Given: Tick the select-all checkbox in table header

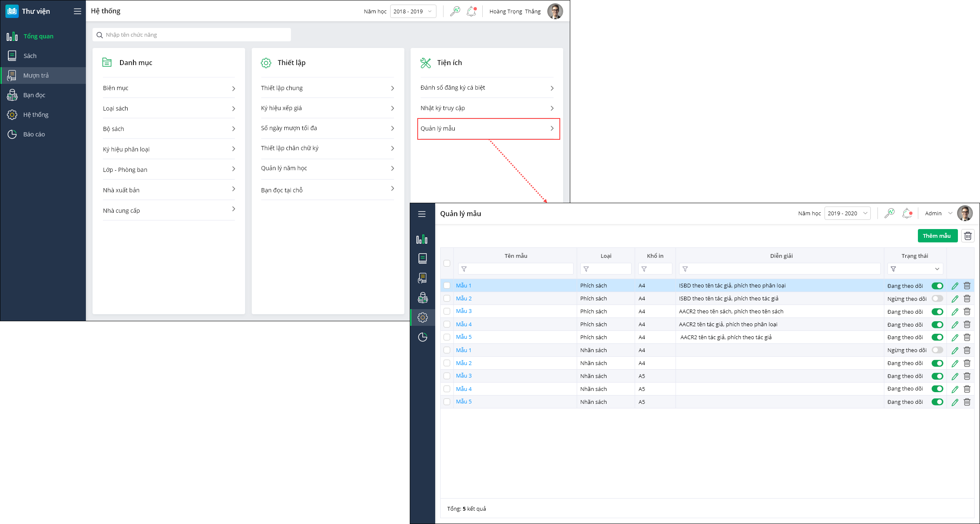Looking at the screenshot, I should click(x=447, y=263).
